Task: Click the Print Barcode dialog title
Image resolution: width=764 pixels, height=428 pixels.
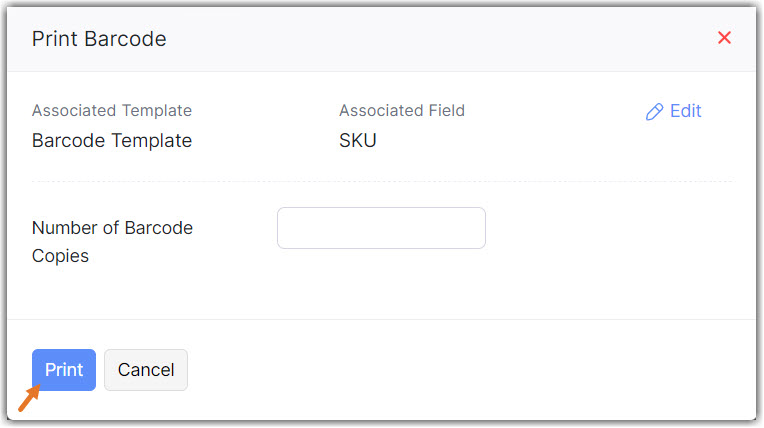Action: (x=99, y=39)
